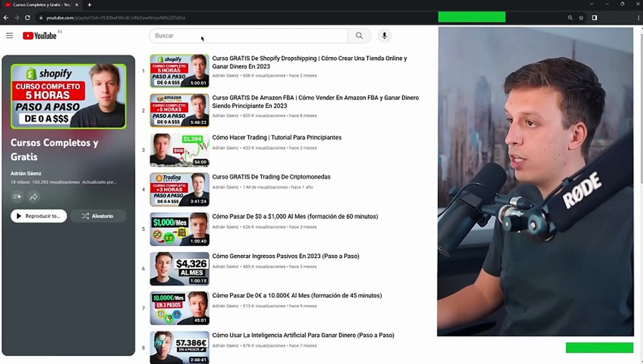Click the Trading crypto 3:41:24 thumbnail
The height and width of the screenshot is (364, 643).
[179, 190]
